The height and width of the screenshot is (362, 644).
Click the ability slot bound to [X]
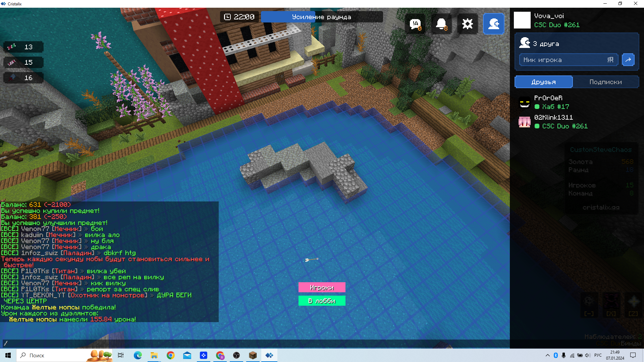(611, 304)
